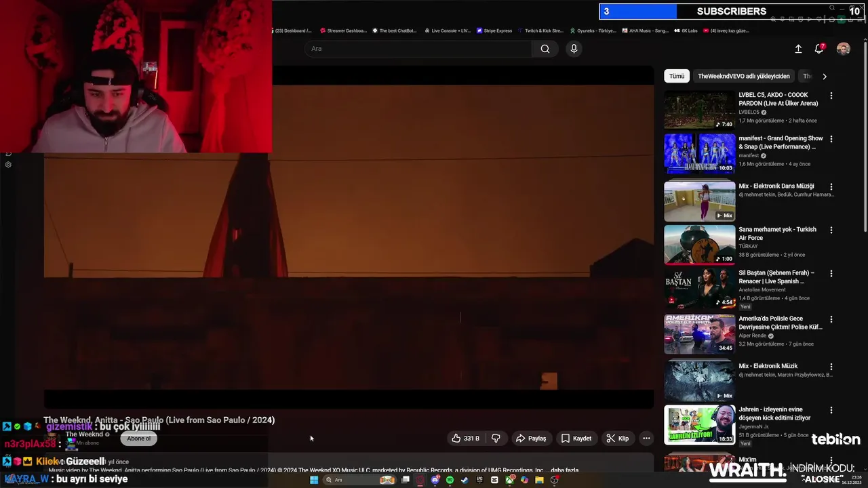Image resolution: width=868 pixels, height=488 pixels.
Task: Open Steam from the taskbar
Action: point(465,480)
